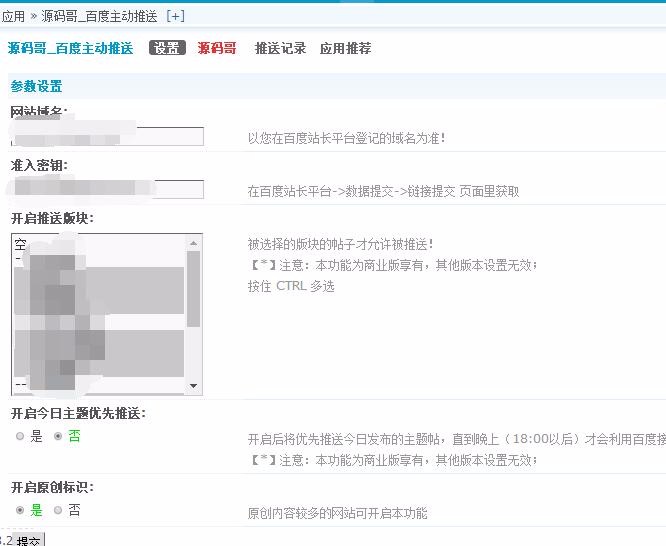Click the 应用 breadcrumb link
The height and width of the screenshot is (546, 666).
pyautogui.click(x=13, y=17)
